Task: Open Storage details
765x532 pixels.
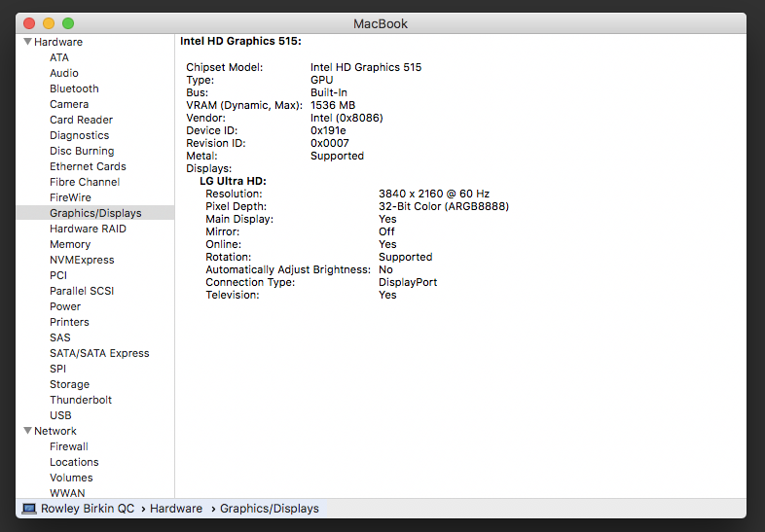Action: click(69, 384)
